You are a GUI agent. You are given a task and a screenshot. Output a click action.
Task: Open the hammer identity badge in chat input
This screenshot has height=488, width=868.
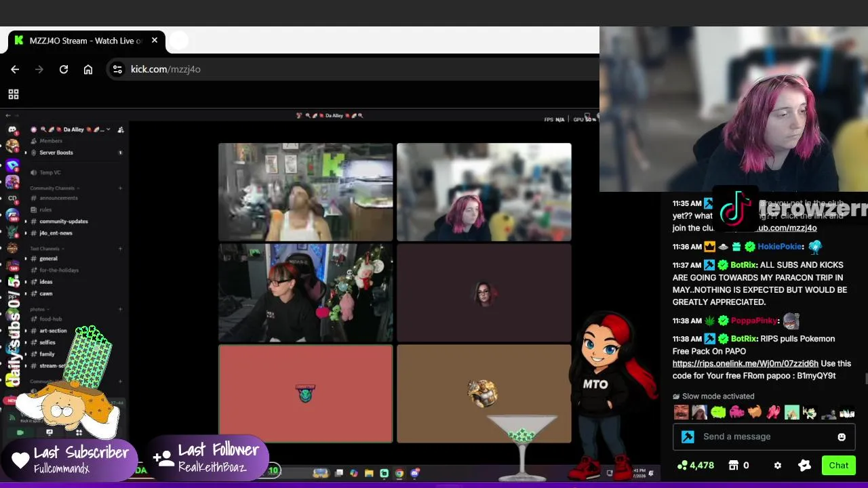click(x=688, y=437)
